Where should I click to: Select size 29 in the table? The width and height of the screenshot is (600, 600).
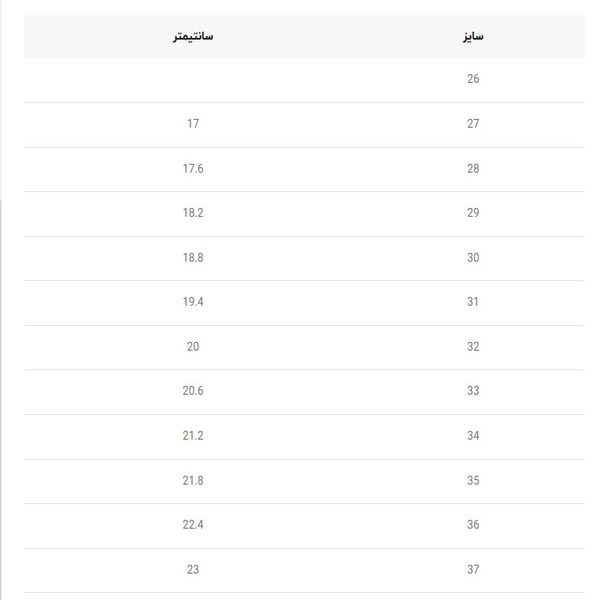tap(473, 213)
